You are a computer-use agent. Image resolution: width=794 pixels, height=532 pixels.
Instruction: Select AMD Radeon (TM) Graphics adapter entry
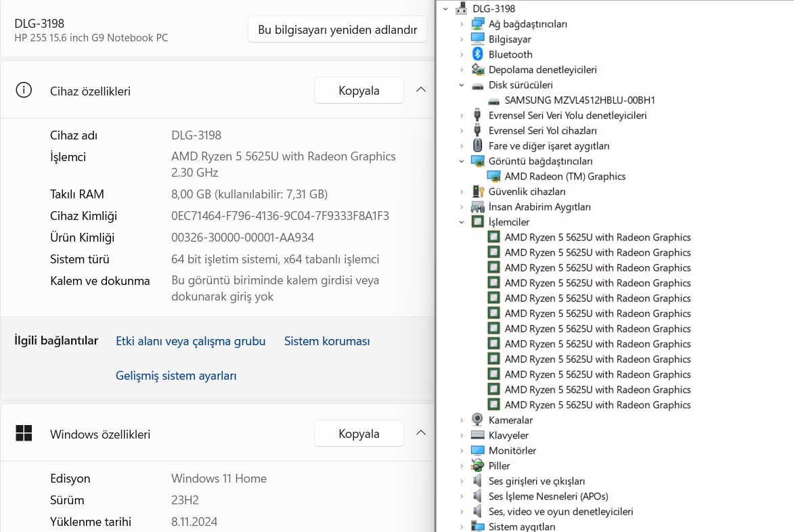click(565, 176)
